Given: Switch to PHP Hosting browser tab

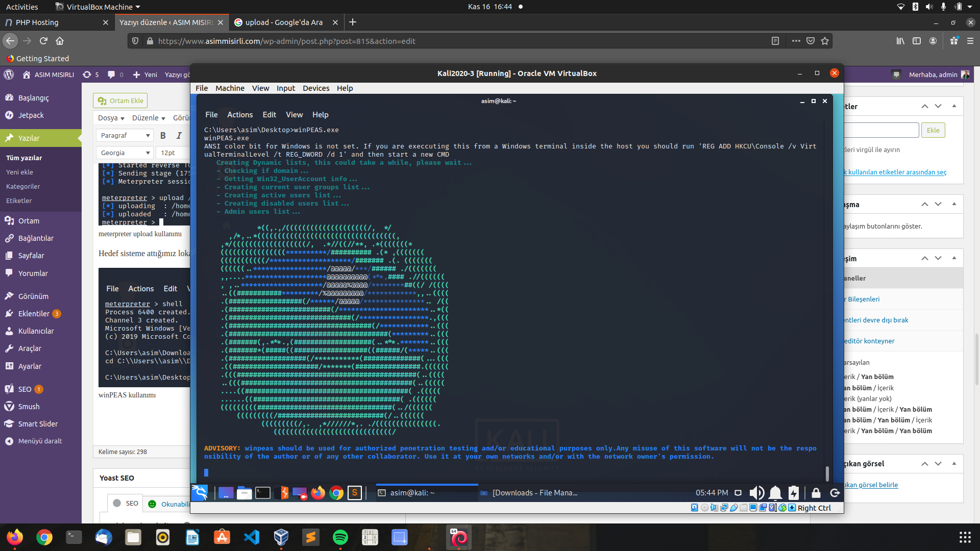Looking at the screenshot, I should (x=56, y=22).
